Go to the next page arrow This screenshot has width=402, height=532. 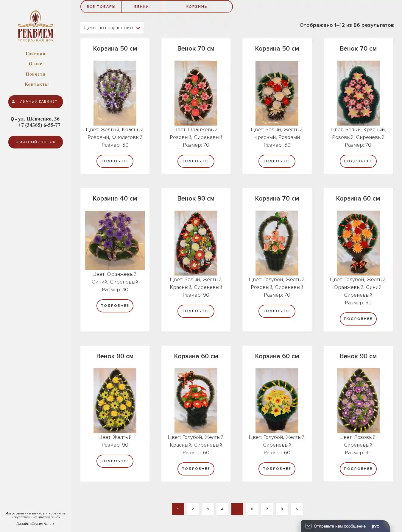pos(297,509)
